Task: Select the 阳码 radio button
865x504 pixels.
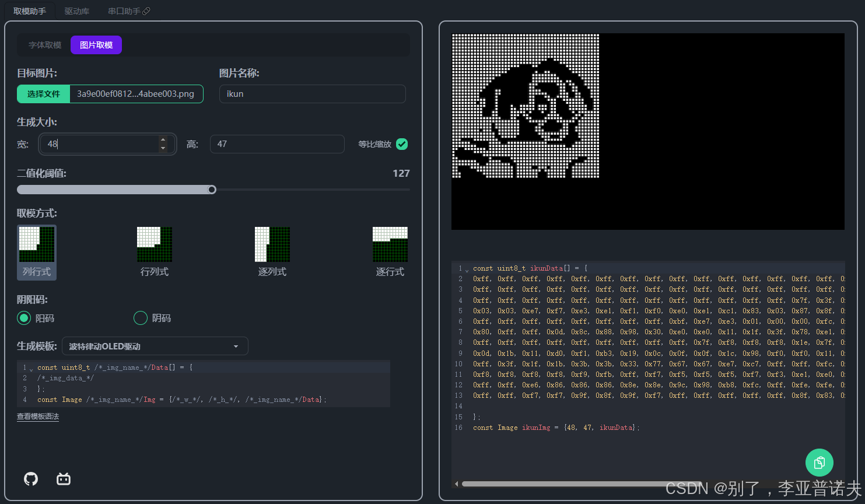Action: [24, 318]
